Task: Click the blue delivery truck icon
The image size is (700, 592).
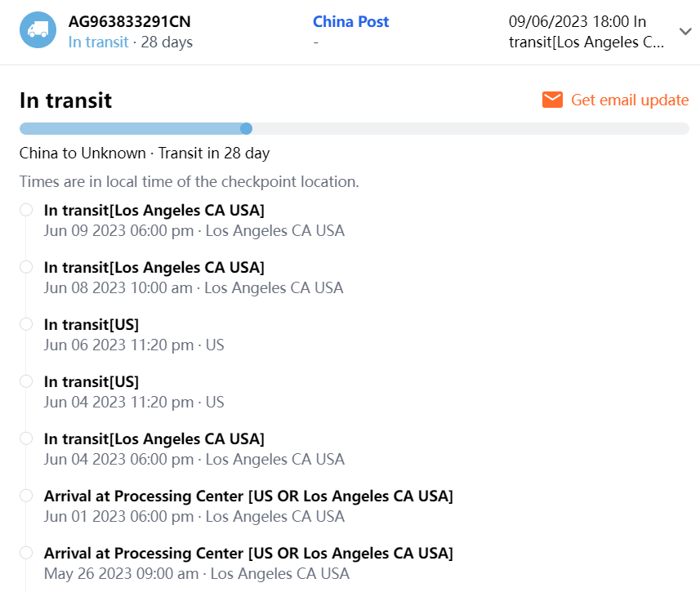Action: point(38,30)
